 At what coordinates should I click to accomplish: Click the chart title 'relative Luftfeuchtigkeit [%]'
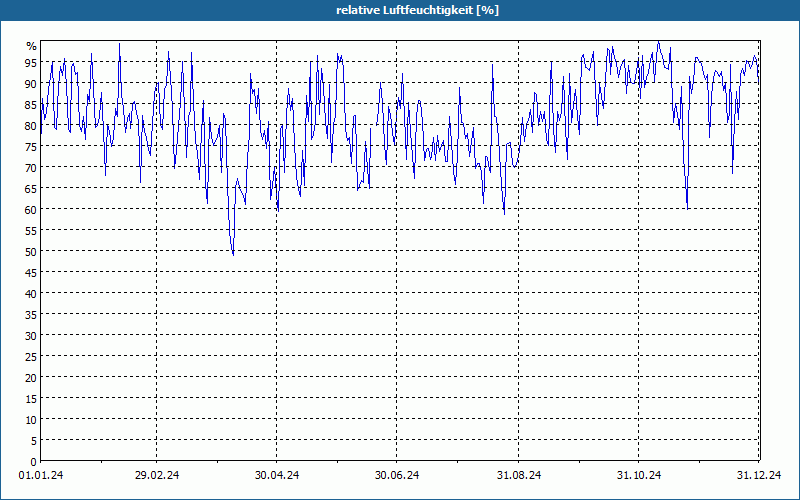[417, 10]
